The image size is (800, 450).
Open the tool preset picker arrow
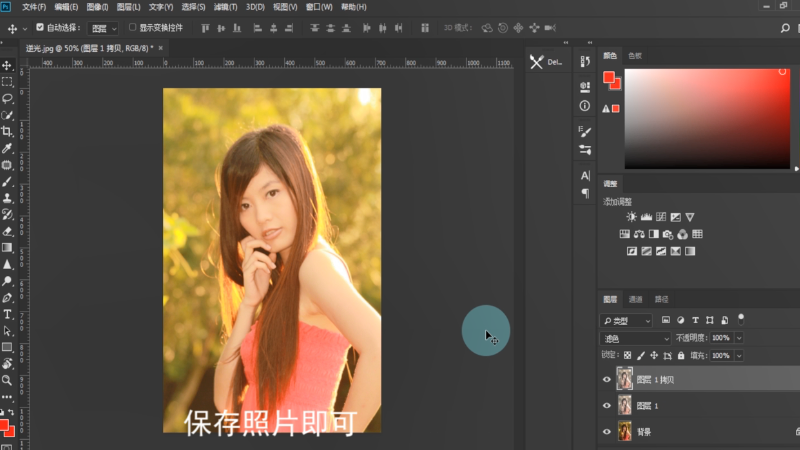[24, 29]
